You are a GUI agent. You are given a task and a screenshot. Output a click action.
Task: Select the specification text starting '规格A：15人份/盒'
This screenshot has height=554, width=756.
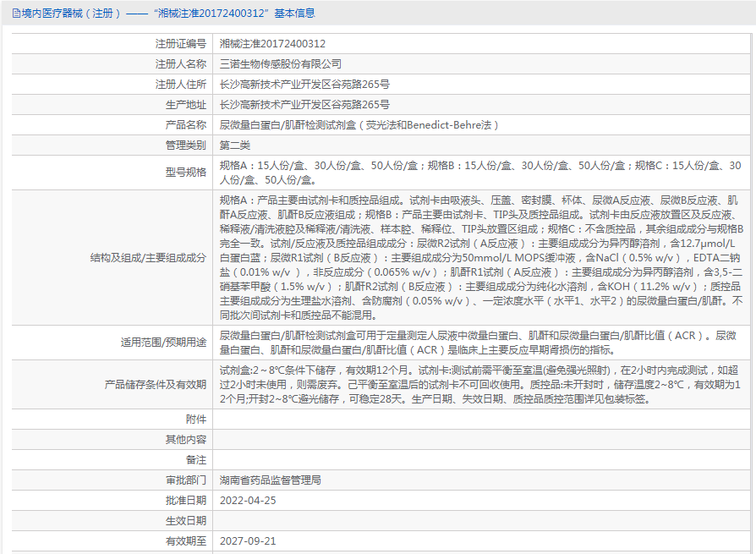pyautogui.click(x=480, y=173)
